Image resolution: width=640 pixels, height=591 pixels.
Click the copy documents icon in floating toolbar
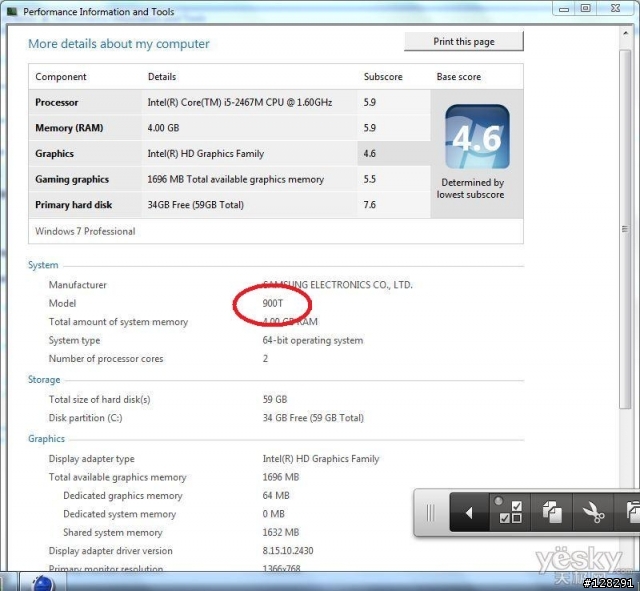click(x=552, y=512)
